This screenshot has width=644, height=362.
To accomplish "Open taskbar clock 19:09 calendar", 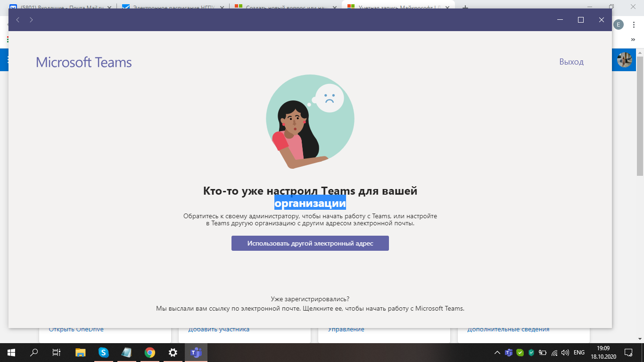I will point(603,353).
